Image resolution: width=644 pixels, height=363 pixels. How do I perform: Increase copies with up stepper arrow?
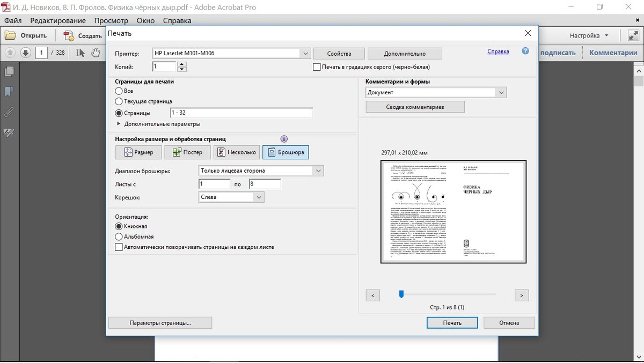coord(181,64)
